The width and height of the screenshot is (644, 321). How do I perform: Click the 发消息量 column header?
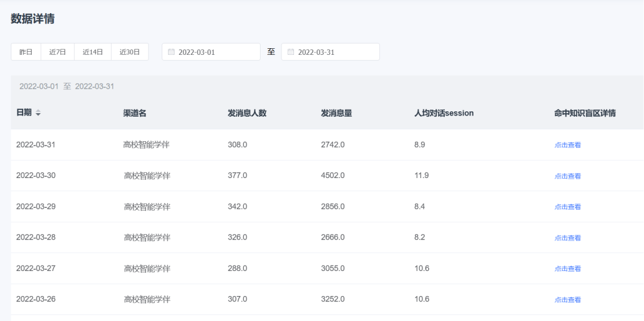336,113
